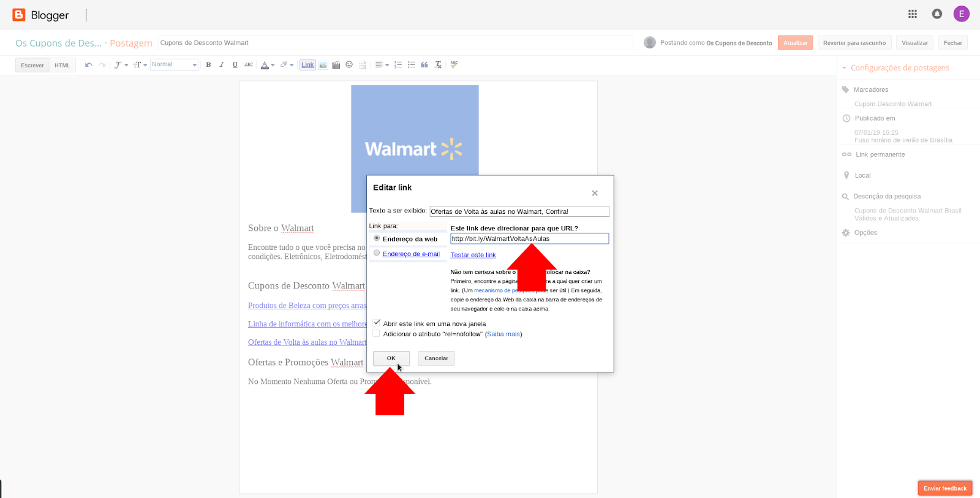980x498 pixels.
Task: Click Testar este link
Action: 473,255
